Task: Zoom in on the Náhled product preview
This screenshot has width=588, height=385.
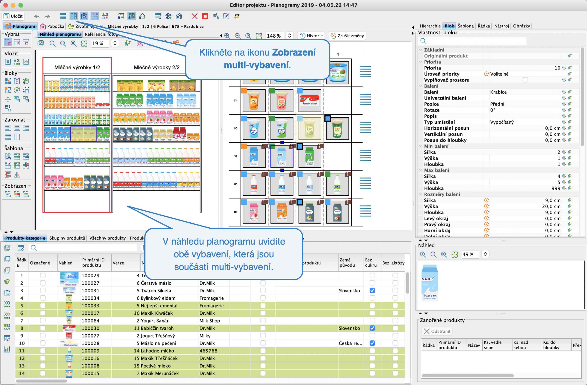Action: pyautogui.click(x=423, y=254)
